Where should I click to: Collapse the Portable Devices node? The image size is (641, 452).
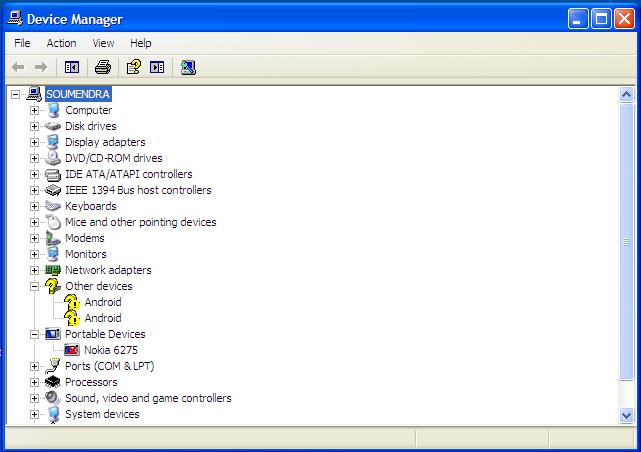[x=34, y=334]
